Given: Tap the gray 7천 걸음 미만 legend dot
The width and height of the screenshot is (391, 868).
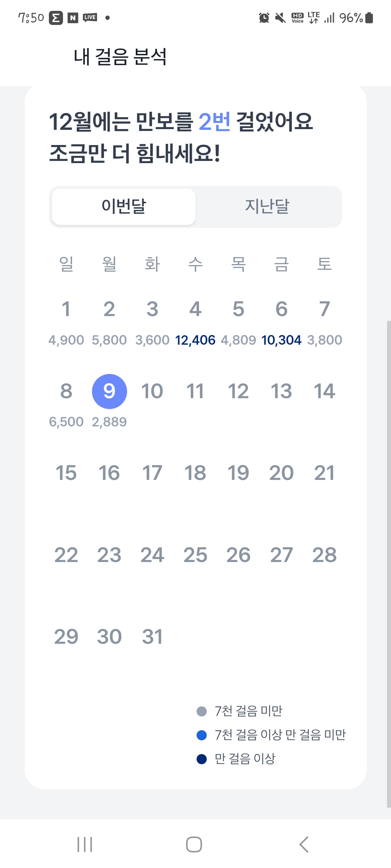Looking at the screenshot, I should pyautogui.click(x=202, y=711).
